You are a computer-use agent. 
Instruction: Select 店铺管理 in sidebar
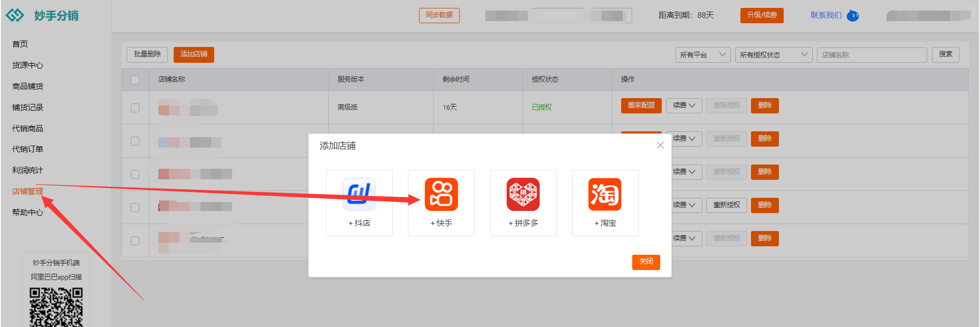click(27, 191)
